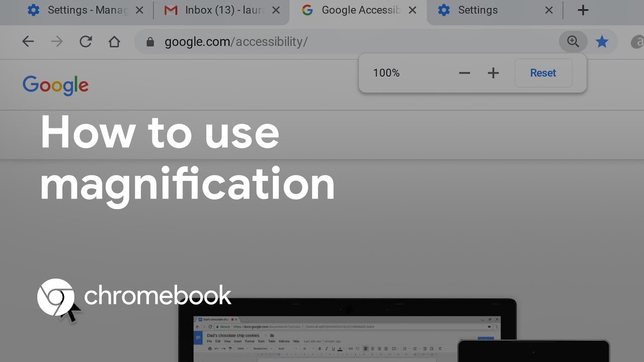Increase zoom with the plus button
This screenshot has width=644, height=362.
click(x=493, y=73)
